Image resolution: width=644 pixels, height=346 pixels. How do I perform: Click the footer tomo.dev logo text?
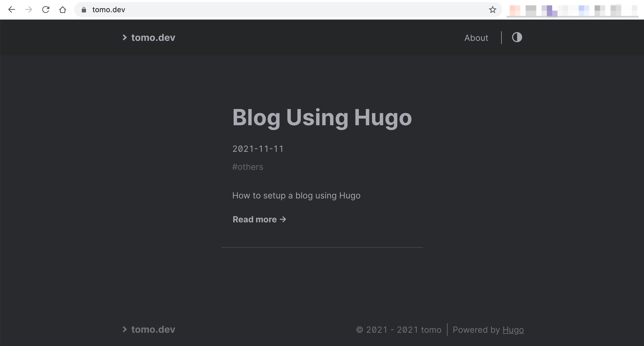[153, 329]
